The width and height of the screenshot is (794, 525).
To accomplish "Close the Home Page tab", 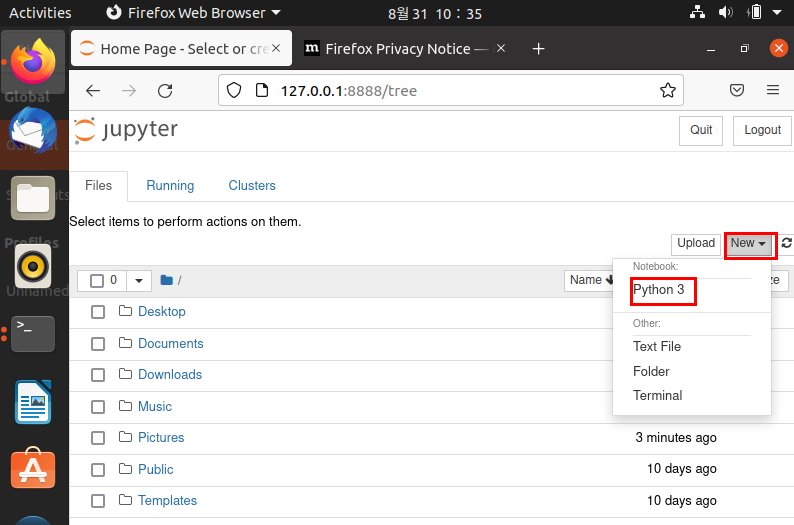I will coord(276,48).
